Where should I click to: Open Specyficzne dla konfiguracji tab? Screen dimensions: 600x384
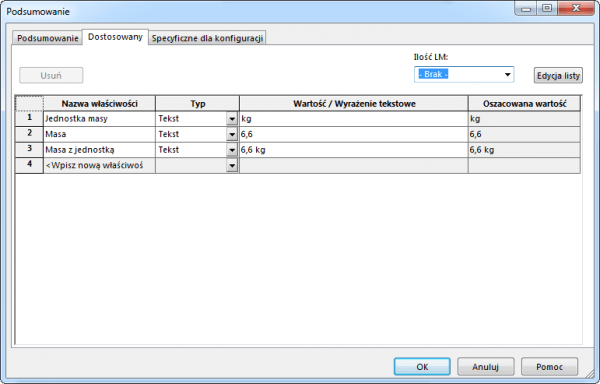[x=207, y=38]
